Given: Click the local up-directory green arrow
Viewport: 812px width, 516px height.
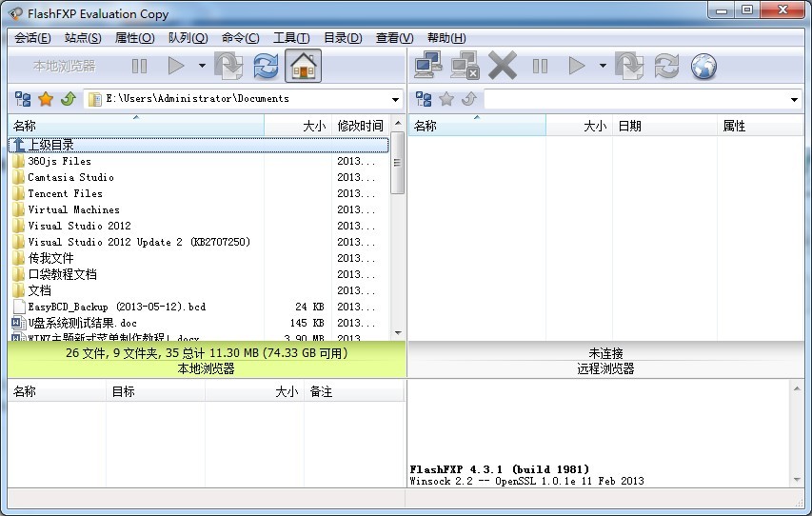Looking at the screenshot, I should pos(69,98).
